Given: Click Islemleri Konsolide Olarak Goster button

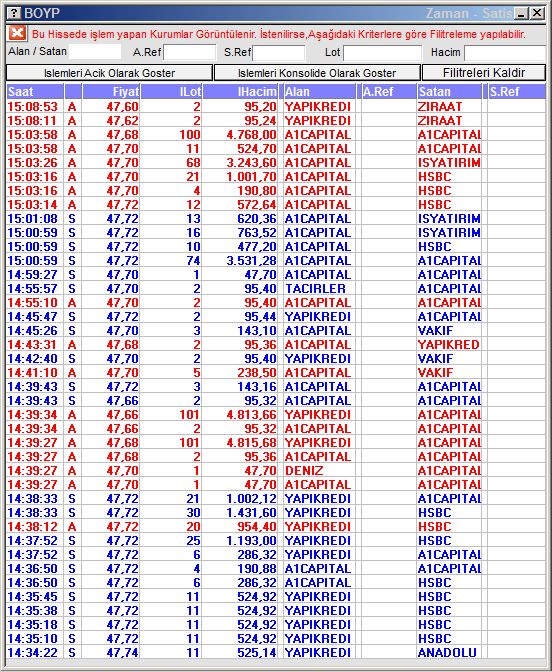Looking at the screenshot, I should 317,73.
